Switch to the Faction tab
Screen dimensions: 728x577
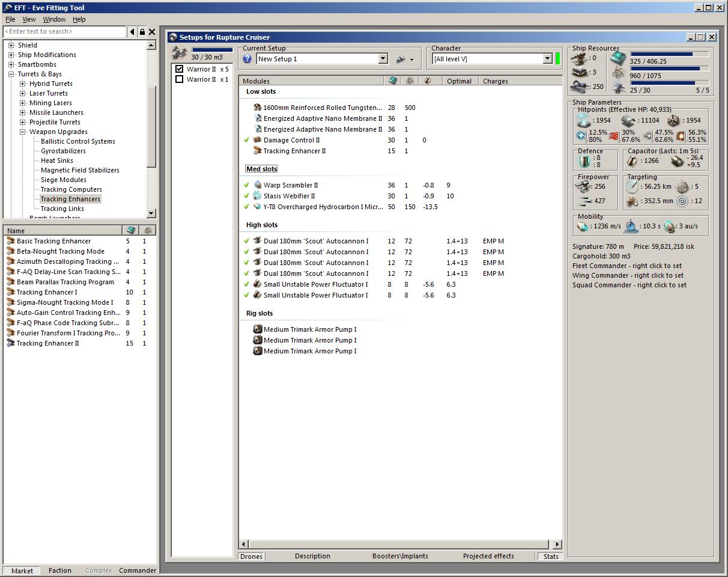coord(59,570)
